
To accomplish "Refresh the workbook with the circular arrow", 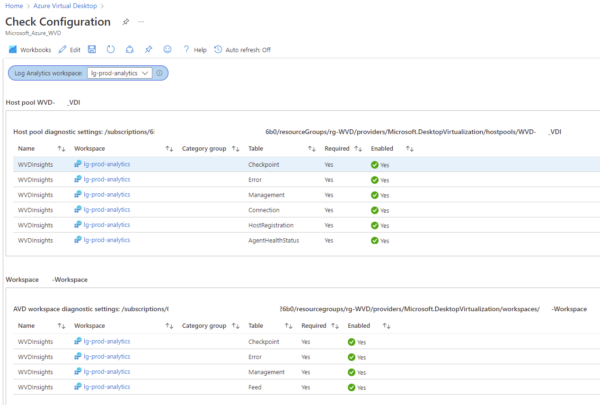I will tap(111, 49).
